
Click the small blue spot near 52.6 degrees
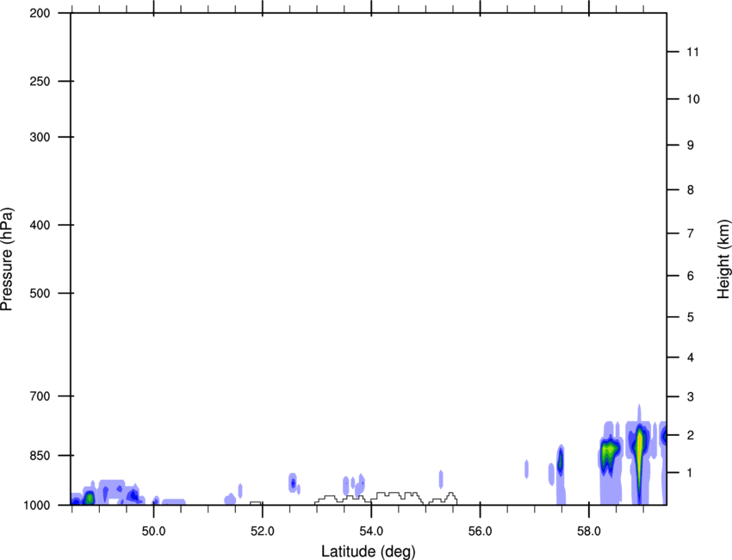pos(293,483)
